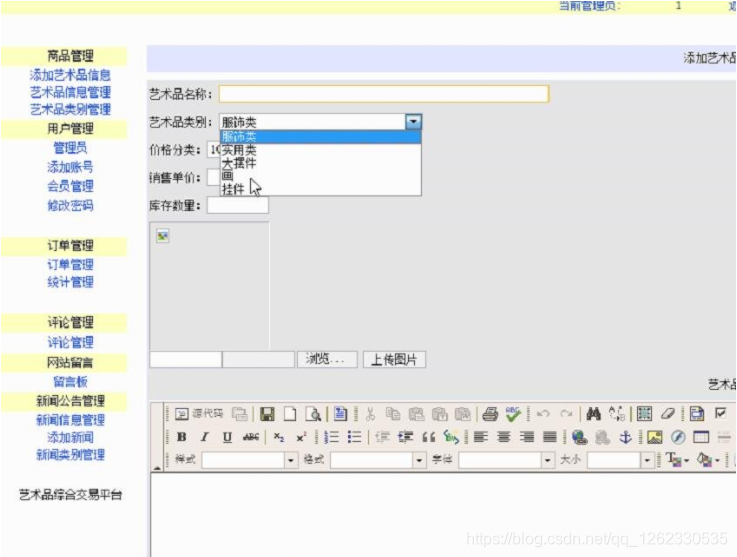Click the Cut scissors icon
The image size is (737, 557).
(x=370, y=414)
